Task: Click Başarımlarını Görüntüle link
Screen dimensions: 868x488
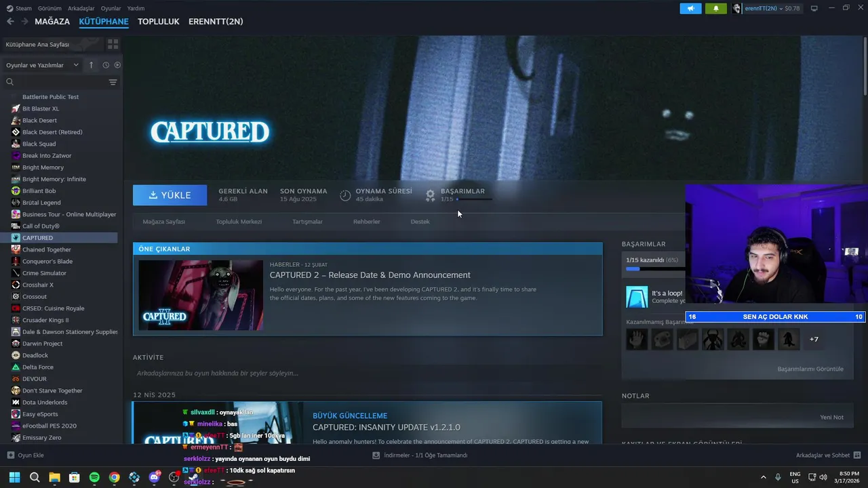Action: pos(810,369)
